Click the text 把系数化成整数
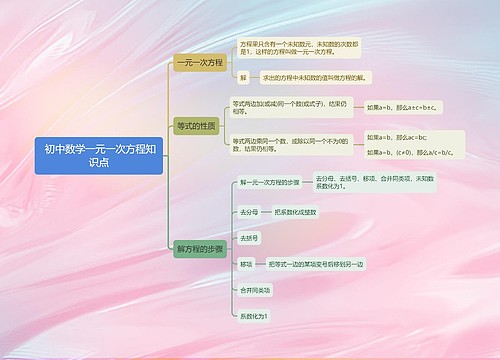This screenshot has height=360, width=500. click(295, 212)
